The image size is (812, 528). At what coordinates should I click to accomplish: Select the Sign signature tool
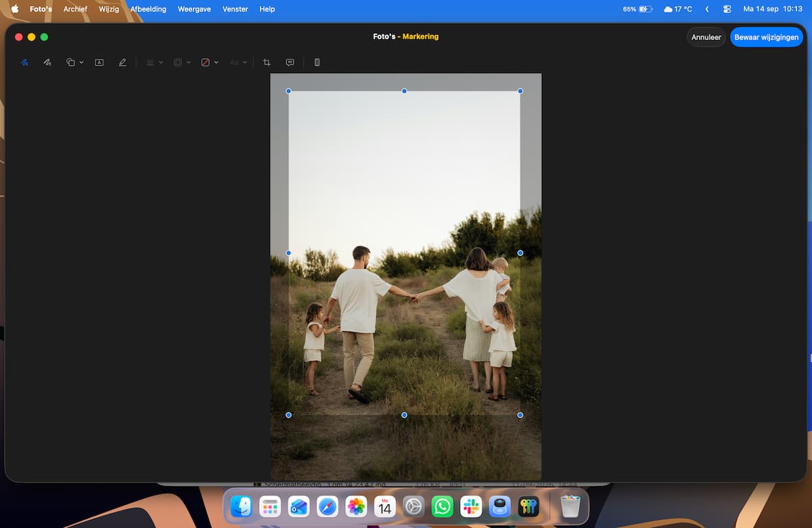(x=122, y=62)
